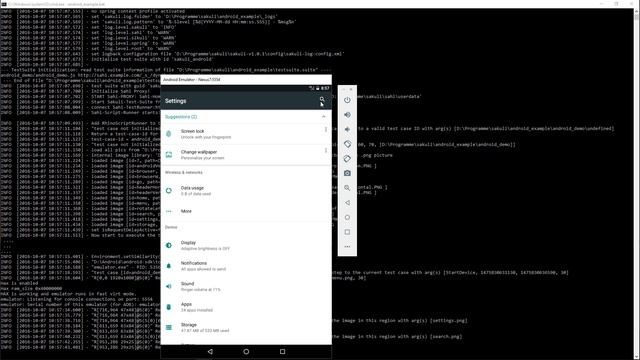The width and height of the screenshot is (640, 360).
Task: Open overflow menu for Screen lock suggestion
Action: 326,130
